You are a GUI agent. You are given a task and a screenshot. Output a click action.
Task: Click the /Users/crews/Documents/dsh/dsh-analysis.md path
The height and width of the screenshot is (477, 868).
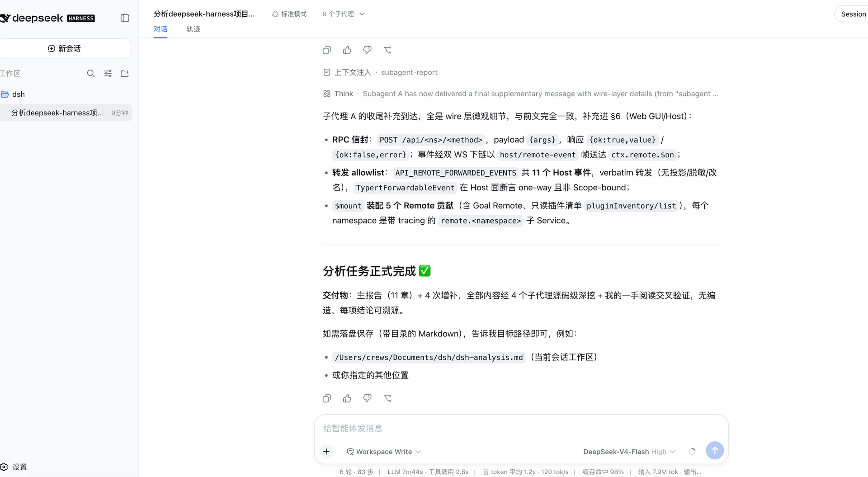click(429, 357)
